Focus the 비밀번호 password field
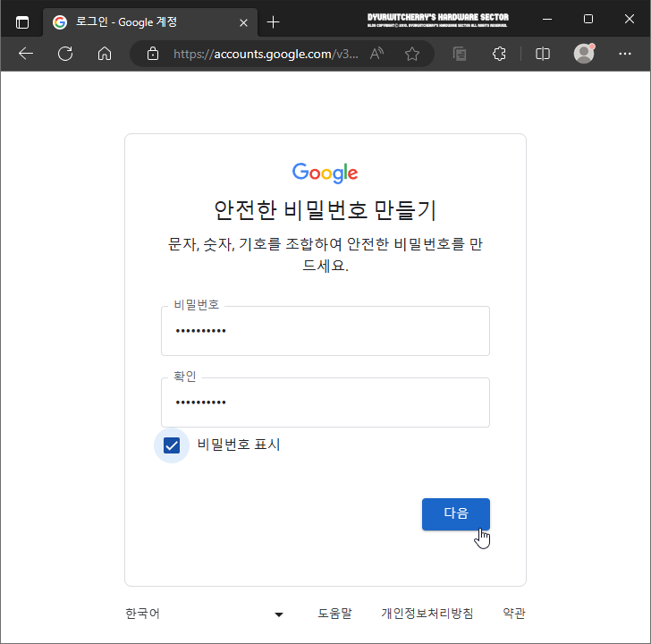Viewport: 651px width, 644px height. click(x=325, y=331)
